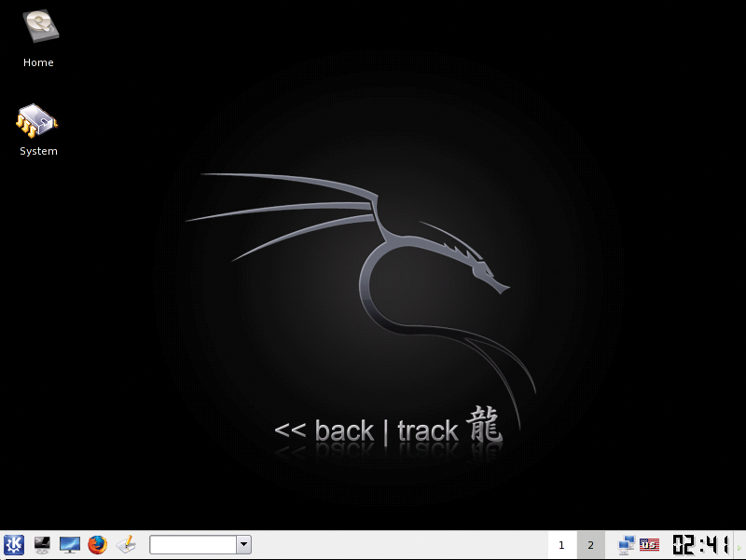The image size is (746, 560).
Task: Open the KDE K menu launcher
Action: [x=14, y=544]
